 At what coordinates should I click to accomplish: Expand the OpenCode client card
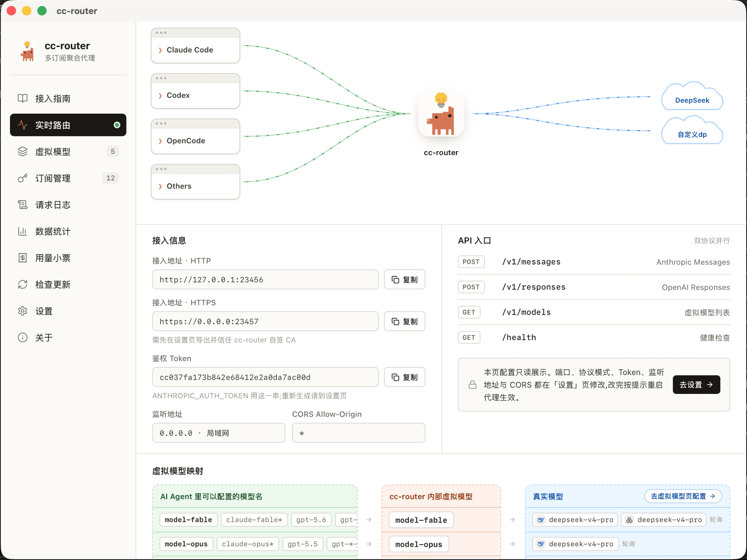[x=196, y=136]
